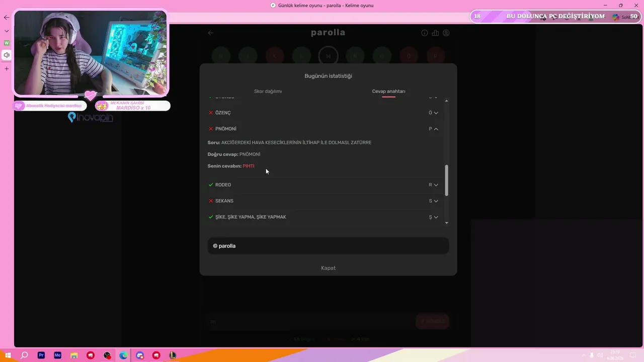Open the parolla user profile icon

pos(446,33)
